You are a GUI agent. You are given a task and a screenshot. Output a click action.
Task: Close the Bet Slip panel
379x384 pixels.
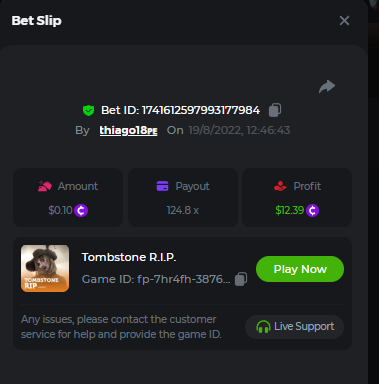344,21
